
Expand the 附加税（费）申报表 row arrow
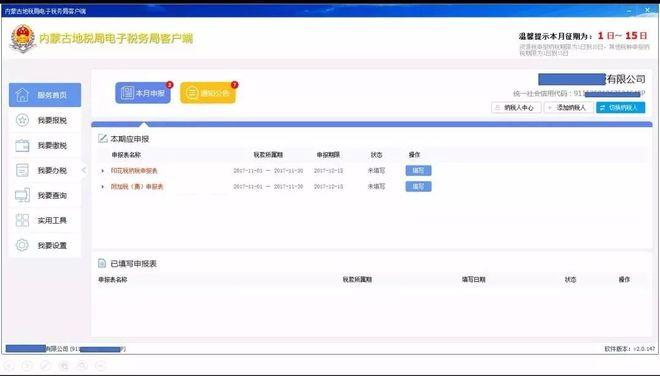(102, 187)
